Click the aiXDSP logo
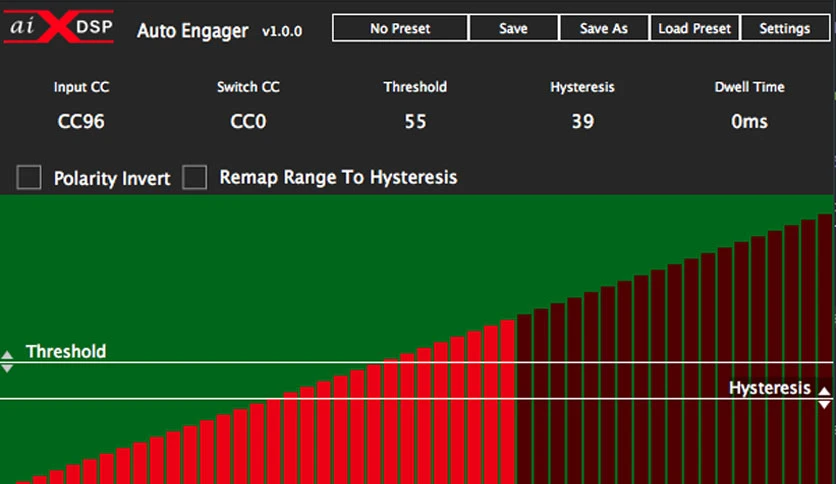The image size is (836, 484). (x=59, y=26)
